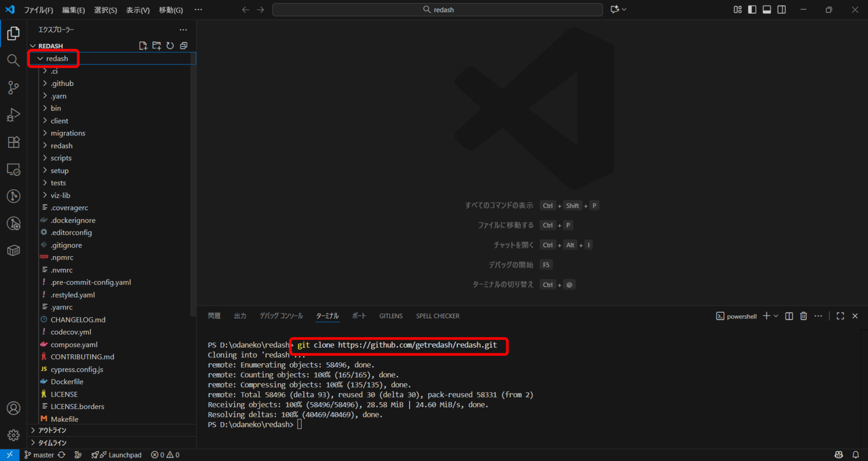The height and width of the screenshot is (461, 868).
Task: Open Dockerfile in the file tree
Action: [x=112, y=382]
